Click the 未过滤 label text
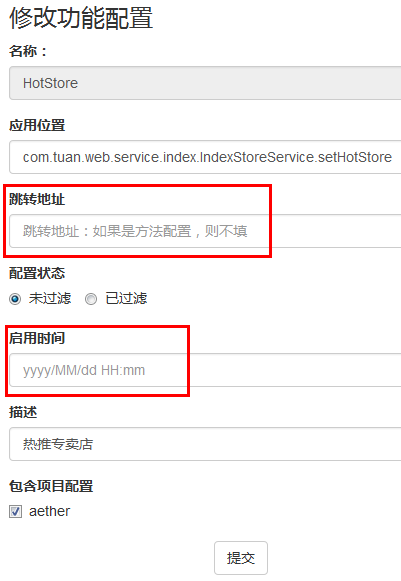401x581 pixels. 50,298
